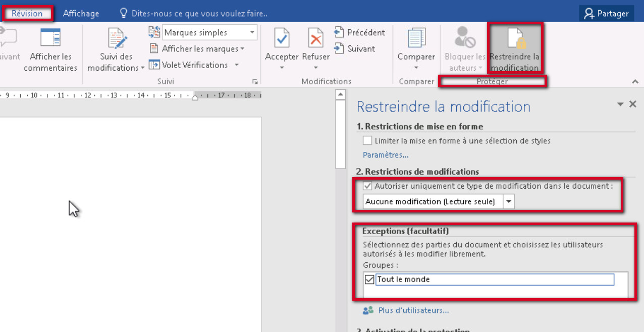
Task: Jump to Suivant modification
Action: pyautogui.click(x=355, y=49)
